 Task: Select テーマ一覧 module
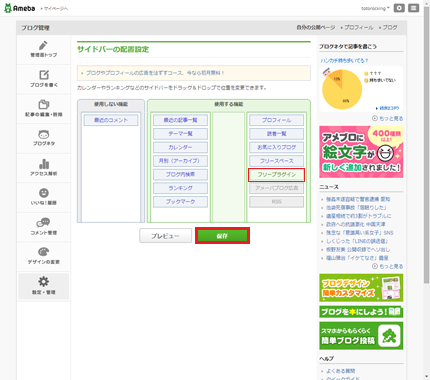(180, 134)
